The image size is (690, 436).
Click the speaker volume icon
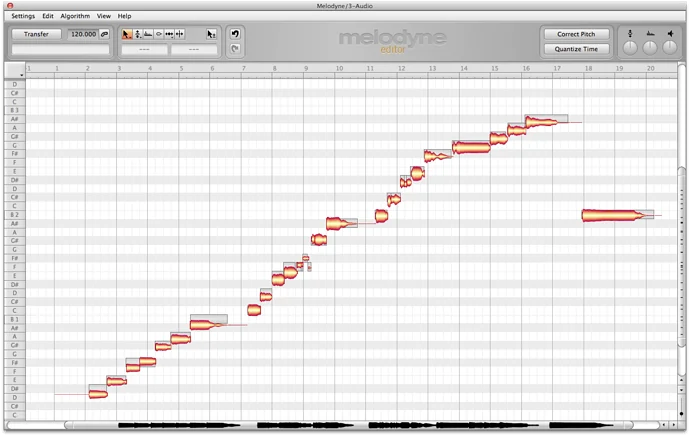coord(670,33)
